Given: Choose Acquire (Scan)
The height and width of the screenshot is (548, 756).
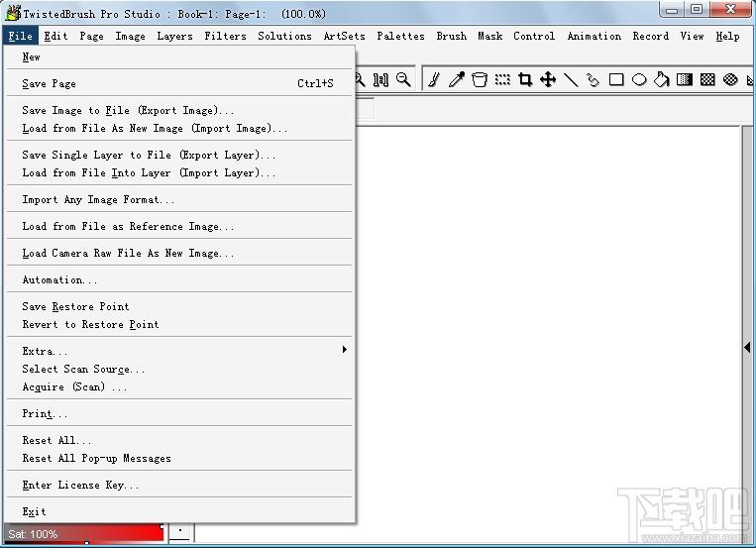Looking at the screenshot, I should pyautogui.click(x=179, y=386).
